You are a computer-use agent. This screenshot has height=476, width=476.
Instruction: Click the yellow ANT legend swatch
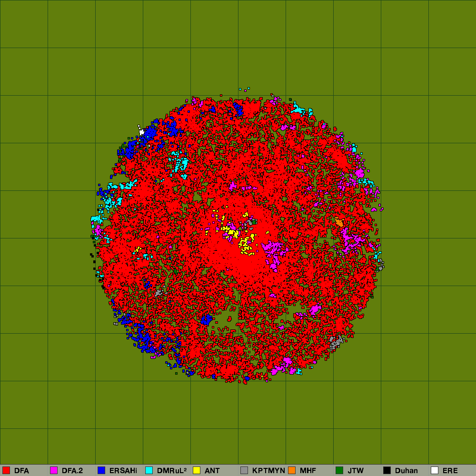coord(197,470)
